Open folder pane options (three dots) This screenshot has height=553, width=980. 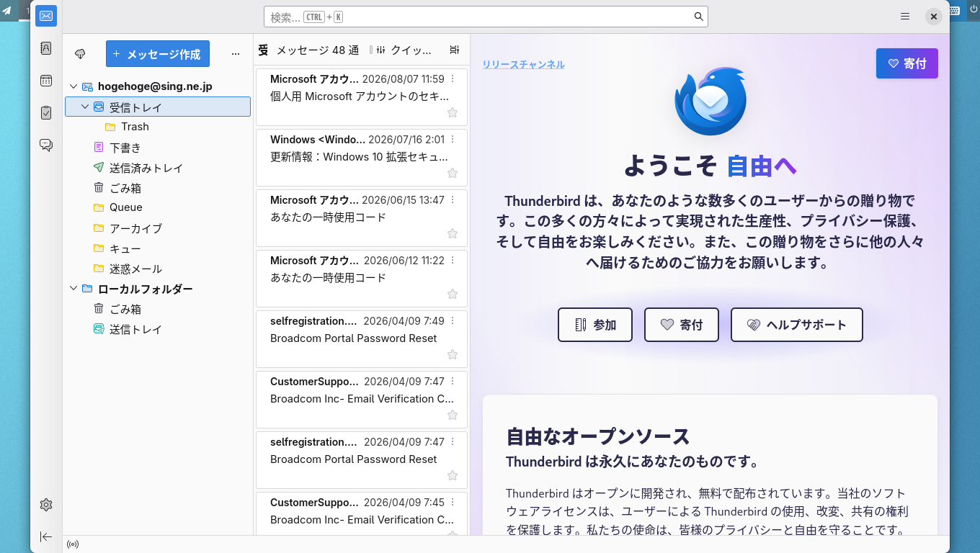click(x=236, y=54)
